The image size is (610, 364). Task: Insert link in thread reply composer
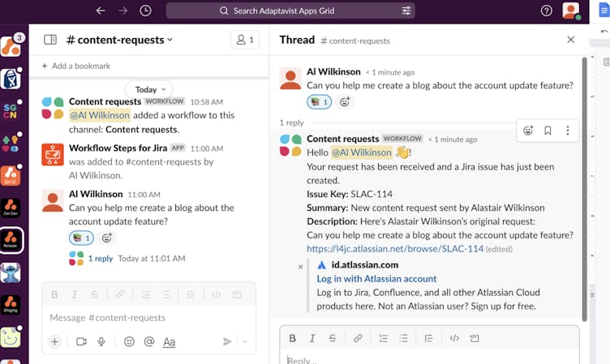(358, 338)
